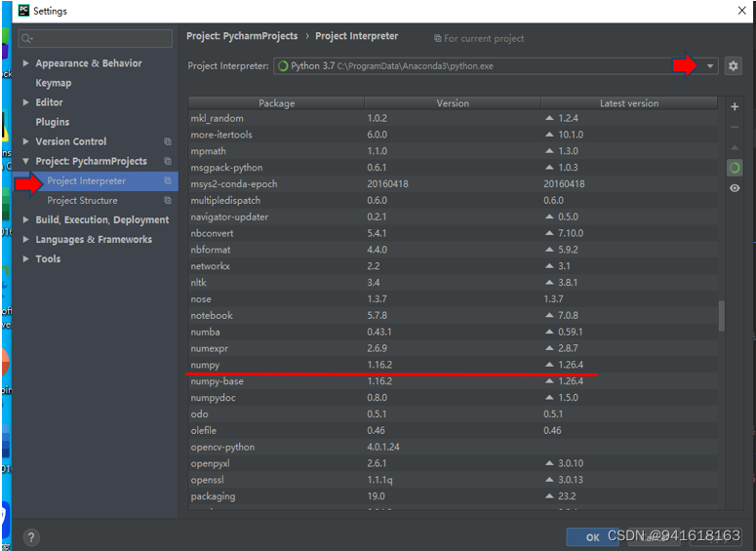Image resolution: width=756 pixels, height=551 pixels.
Task: Click the help question mark icon
Action: click(31, 537)
